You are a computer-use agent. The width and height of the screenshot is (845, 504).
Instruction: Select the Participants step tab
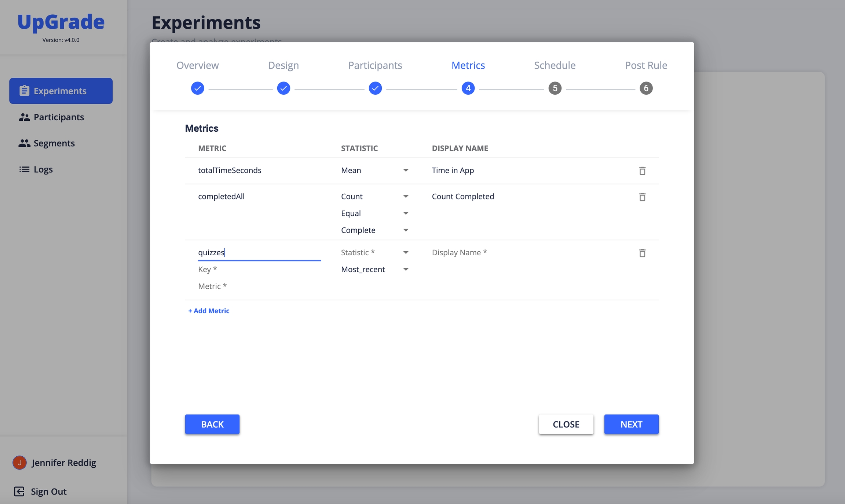point(375,65)
